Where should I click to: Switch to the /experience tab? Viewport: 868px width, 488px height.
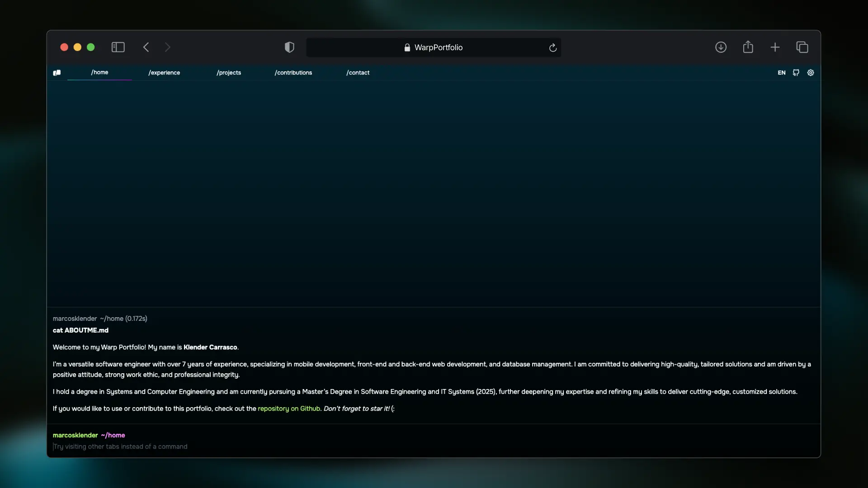tap(164, 72)
